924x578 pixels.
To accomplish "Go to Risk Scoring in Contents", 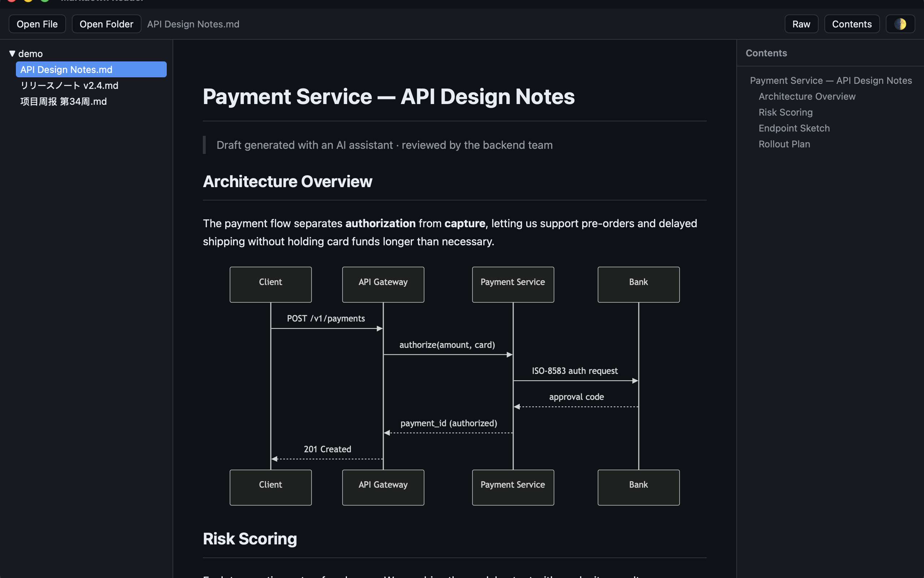I will [785, 112].
